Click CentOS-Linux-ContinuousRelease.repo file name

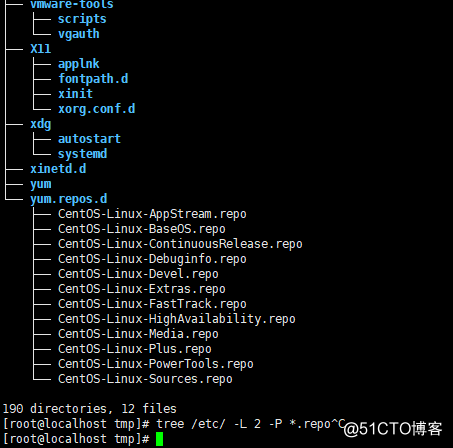coord(180,244)
